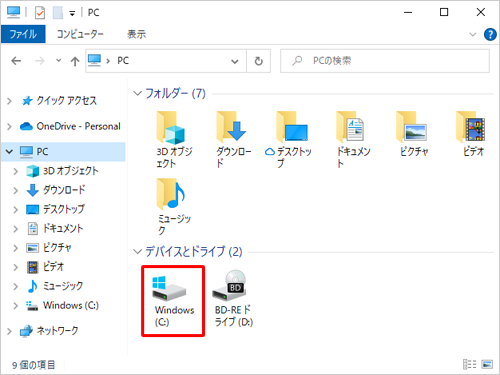Collapse the フォルダー (7) group
The height and width of the screenshot is (375, 500).
(138, 93)
